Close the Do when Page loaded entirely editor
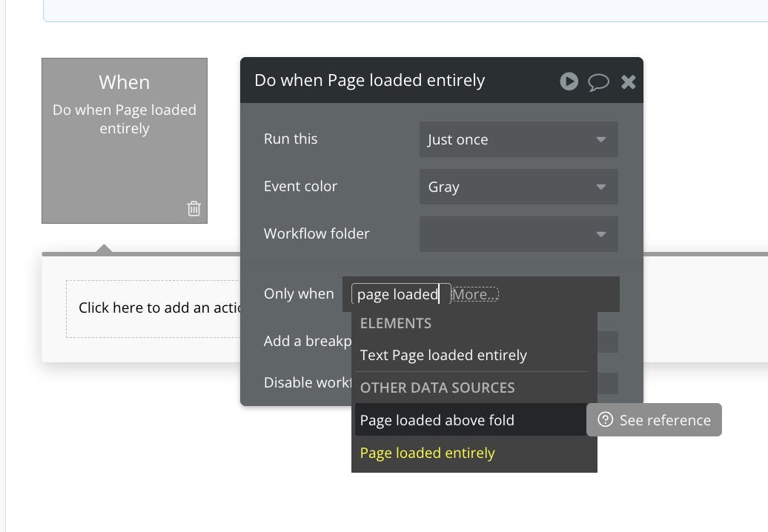 click(x=628, y=82)
